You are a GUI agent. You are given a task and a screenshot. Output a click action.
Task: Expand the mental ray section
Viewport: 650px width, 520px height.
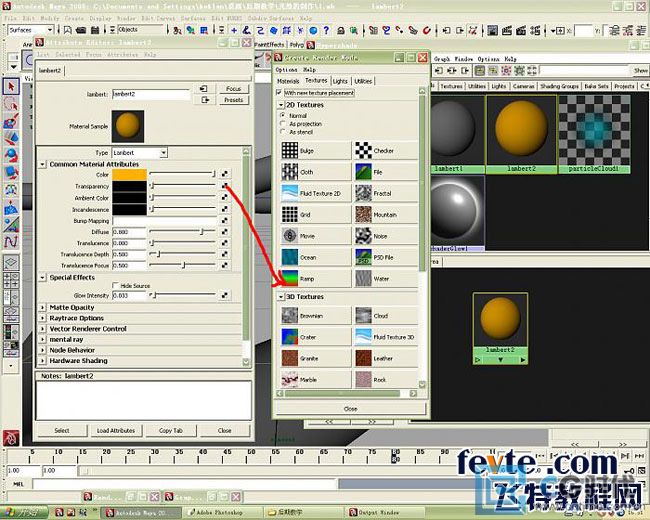pyautogui.click(x=42, y=339)
